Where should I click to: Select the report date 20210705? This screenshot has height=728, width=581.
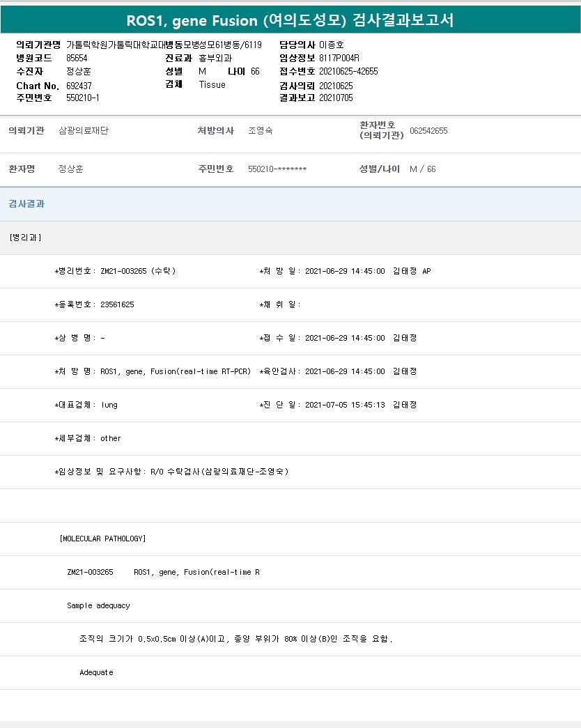pyautogui.click(x=336, y=98)
